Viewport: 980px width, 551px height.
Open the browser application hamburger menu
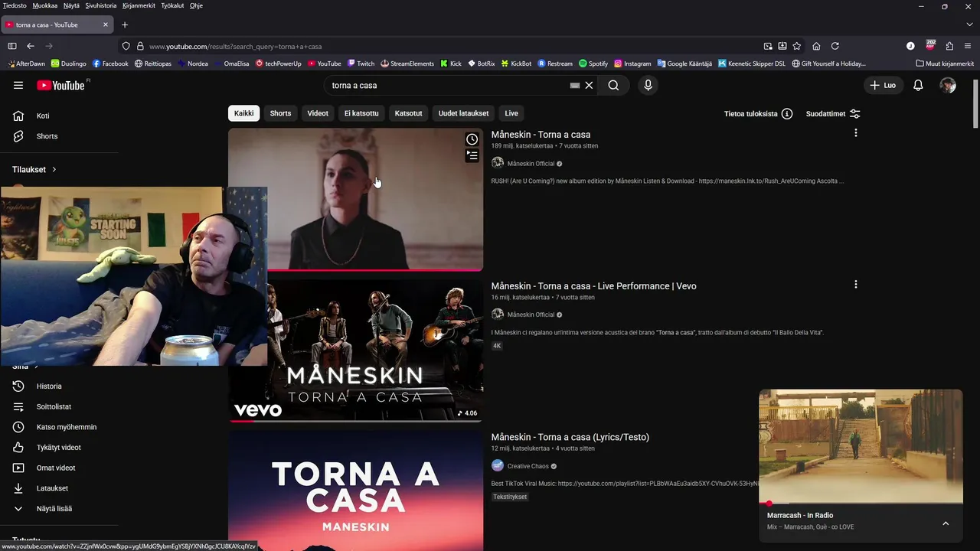(x=968, y=46)
